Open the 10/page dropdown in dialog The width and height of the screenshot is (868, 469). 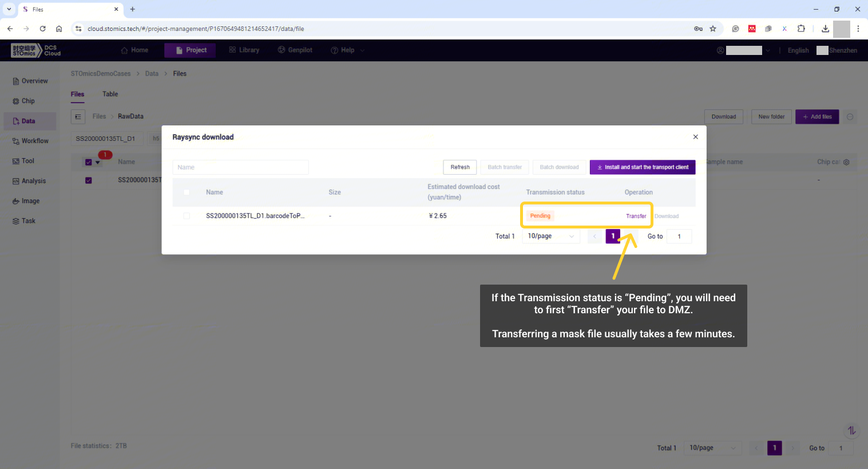(550, 236)
